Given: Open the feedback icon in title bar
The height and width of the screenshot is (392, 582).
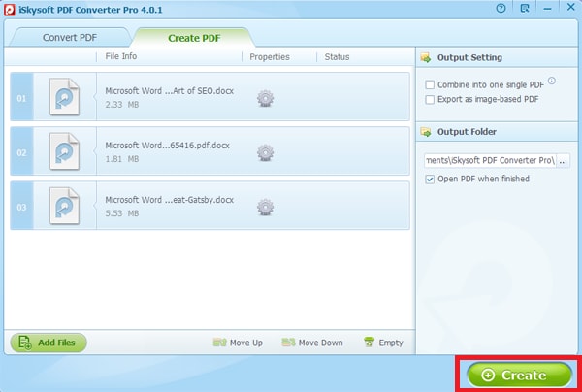Looking at the screenshot, I should [525, 8].
